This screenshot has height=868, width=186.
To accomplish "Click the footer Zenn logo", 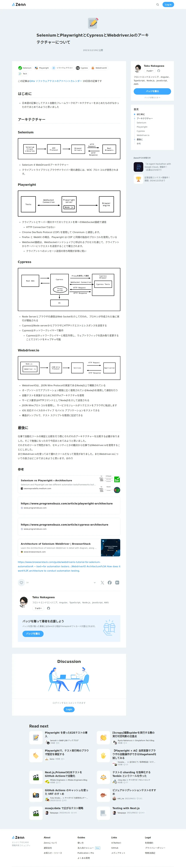I will (x=18, y=837).
